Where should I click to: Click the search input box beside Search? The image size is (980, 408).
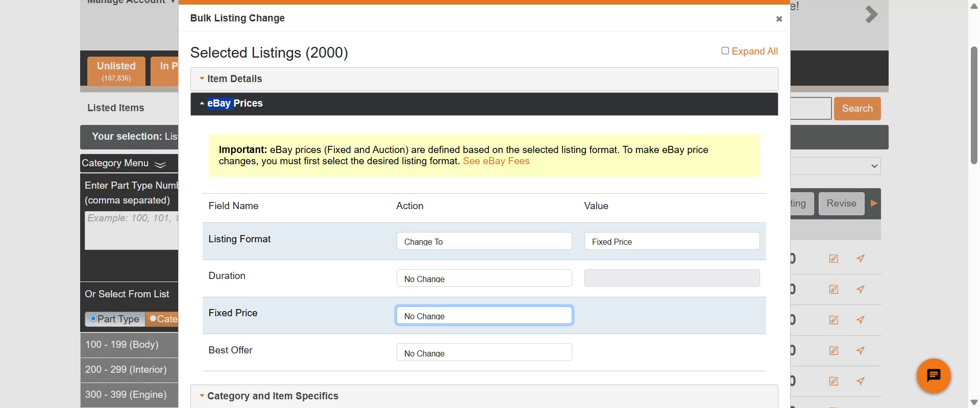coord(811,109)
